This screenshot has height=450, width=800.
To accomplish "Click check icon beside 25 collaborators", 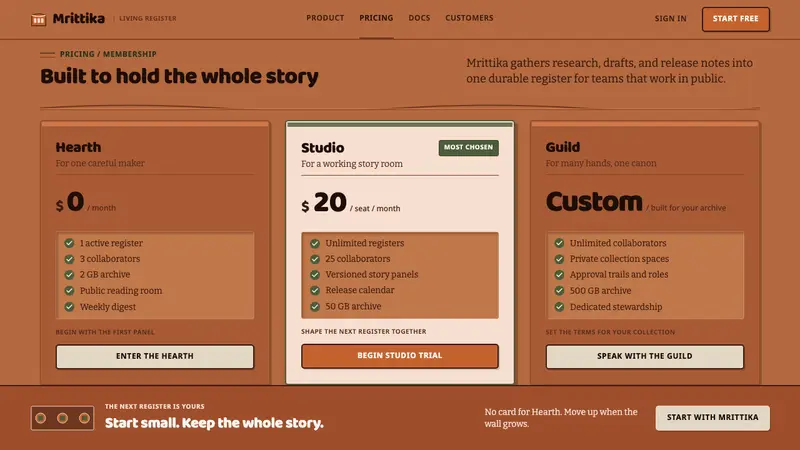I will pyautogui.click(x=315, y=259).
